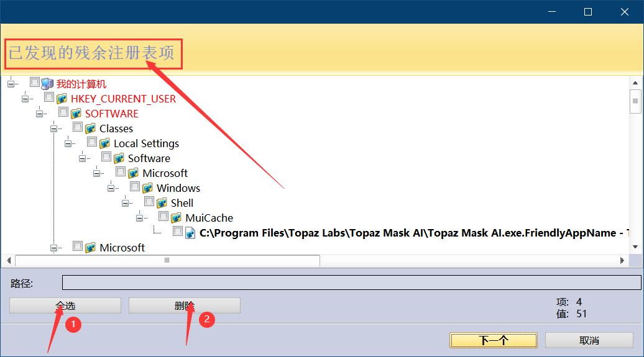
Task: Click the bottom Microsoft key icon
Action: [90, 248]
